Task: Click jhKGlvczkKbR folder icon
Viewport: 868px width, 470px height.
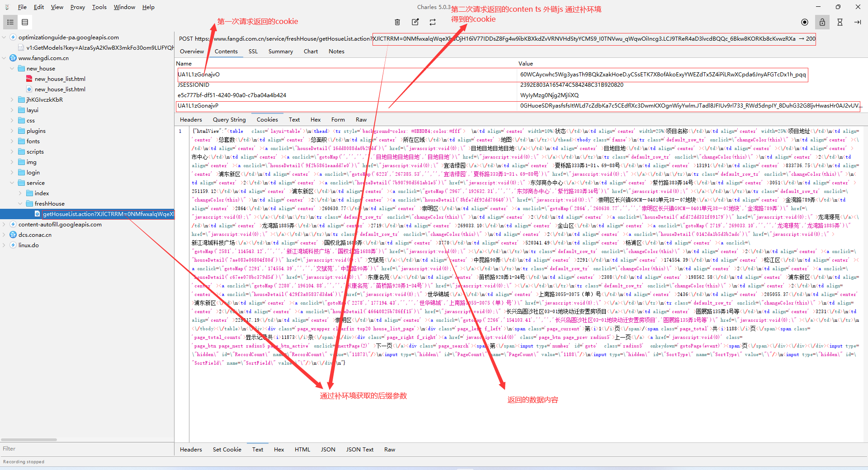Action: tap(21, 99)
